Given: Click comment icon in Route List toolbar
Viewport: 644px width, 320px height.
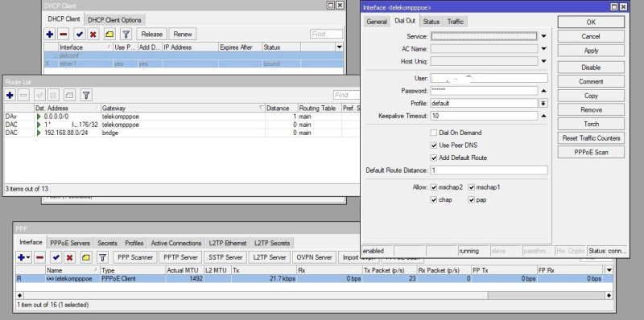Looking at the screenshot, I should tap(70, 95).
